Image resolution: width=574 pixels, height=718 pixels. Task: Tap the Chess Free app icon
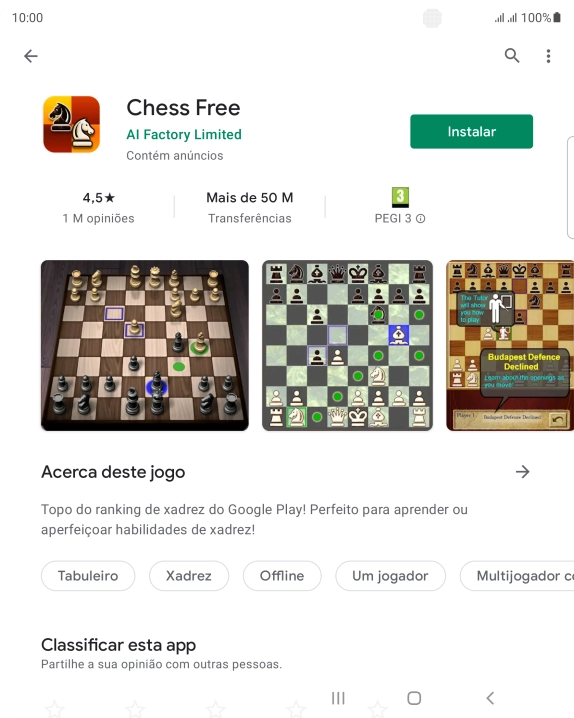point(71,124)
